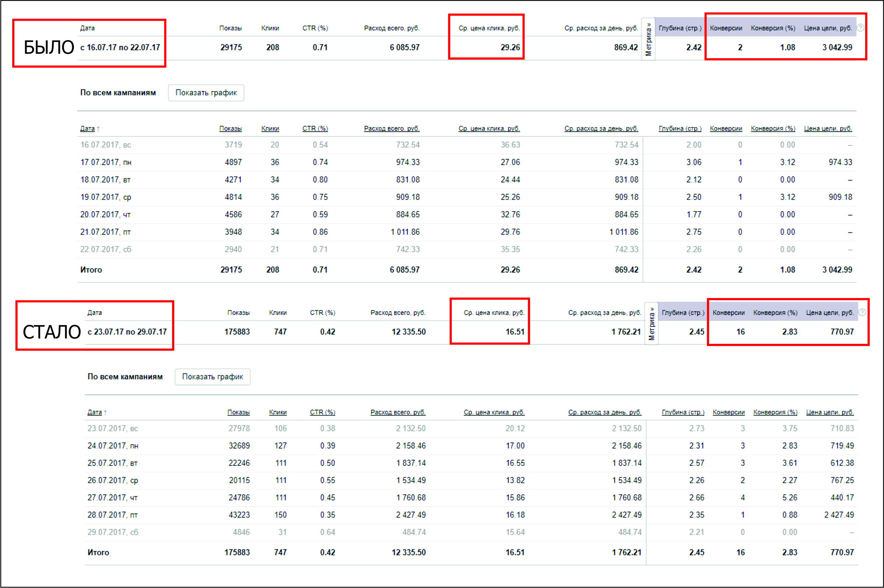
Task: Collapse the Метрика panel in the bottom report
Action: (652, 324)
